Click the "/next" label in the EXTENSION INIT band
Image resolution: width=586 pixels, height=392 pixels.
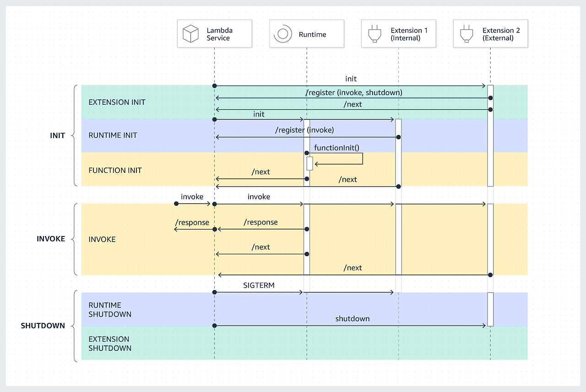pyautogui.click(x=353, y=104)
